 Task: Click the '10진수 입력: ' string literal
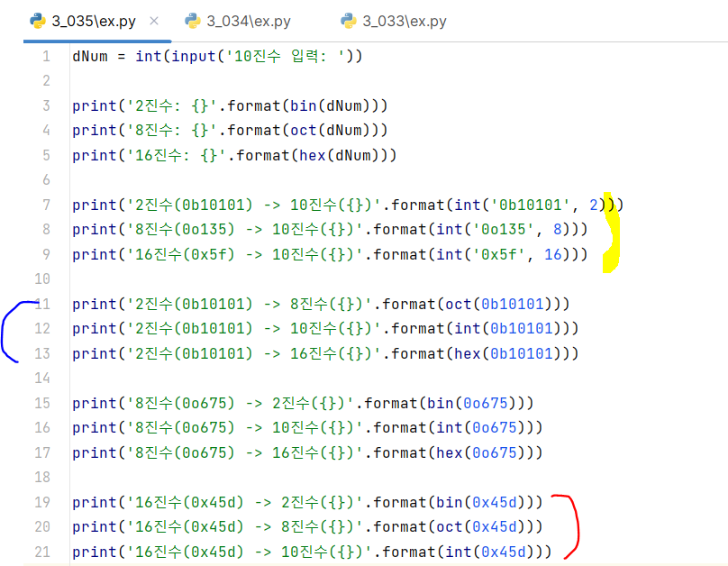pyautogui.click(x=286, y=56)
